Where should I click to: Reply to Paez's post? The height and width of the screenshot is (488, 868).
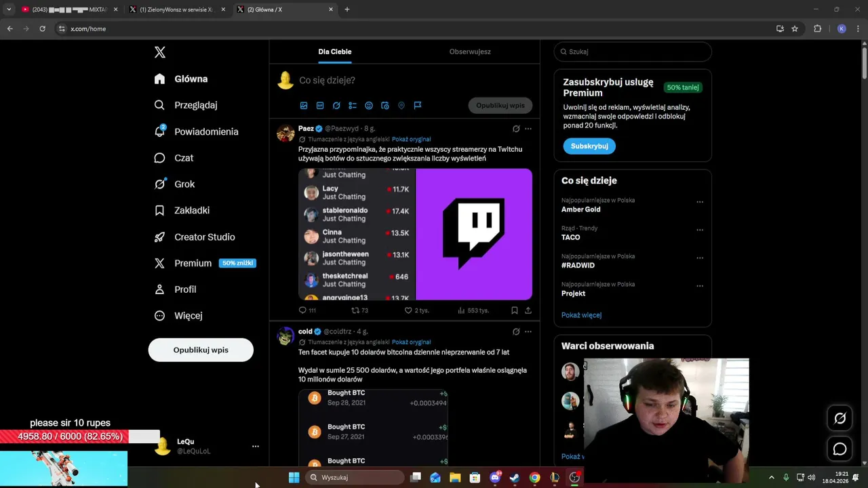click(307, 310)
